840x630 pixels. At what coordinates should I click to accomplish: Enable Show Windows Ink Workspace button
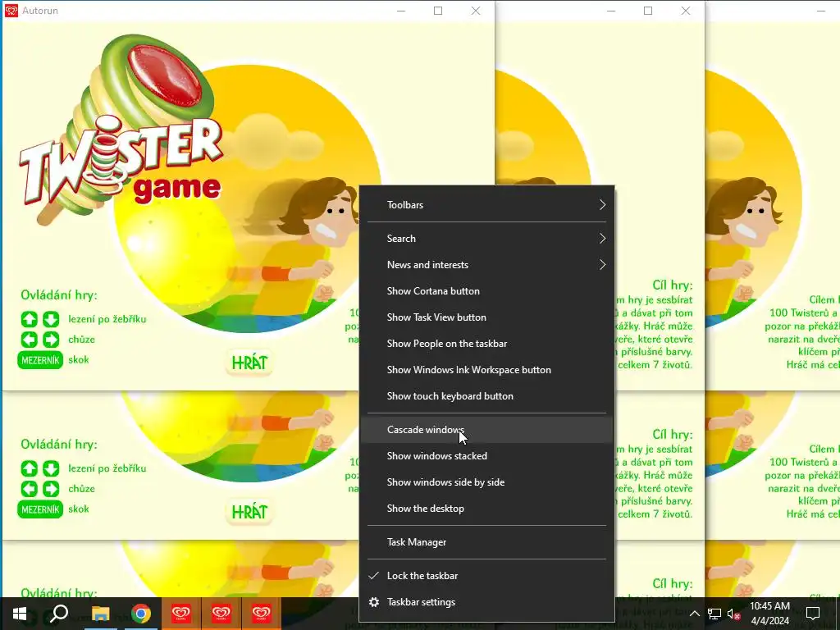pyautogui.click(x=487, y=370)
